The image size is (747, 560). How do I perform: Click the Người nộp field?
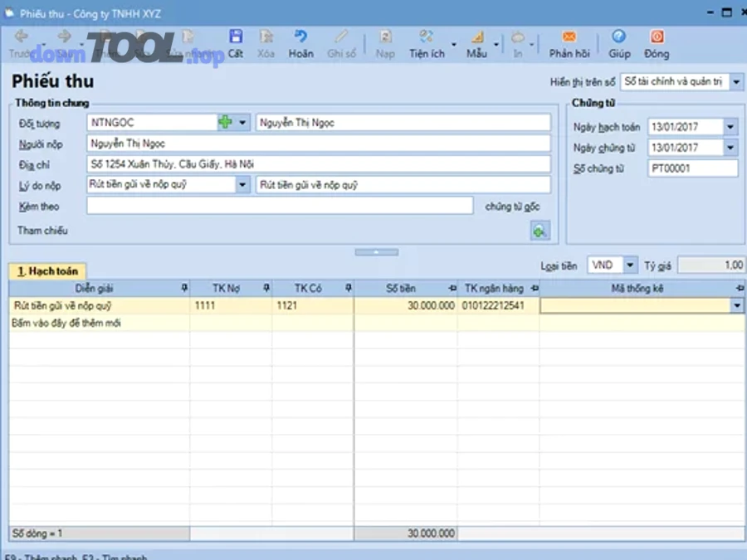click(x=318, y=144)
